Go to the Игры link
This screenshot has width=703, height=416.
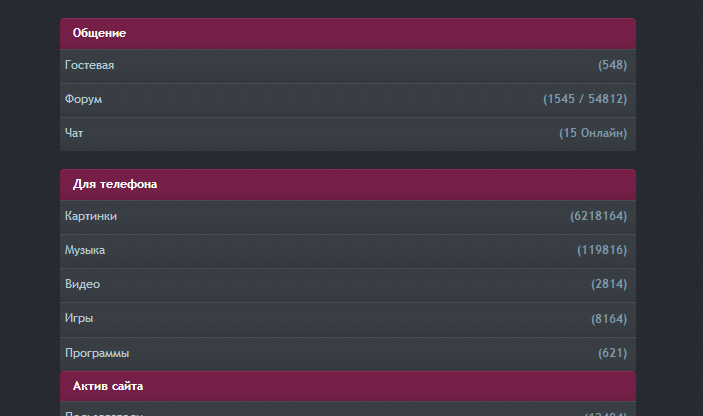coord(79,318)
